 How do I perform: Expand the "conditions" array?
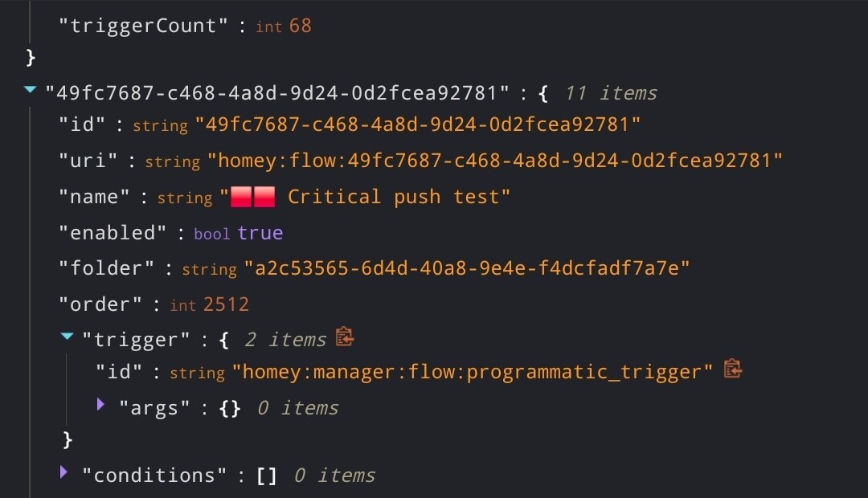tap(63, 472)
